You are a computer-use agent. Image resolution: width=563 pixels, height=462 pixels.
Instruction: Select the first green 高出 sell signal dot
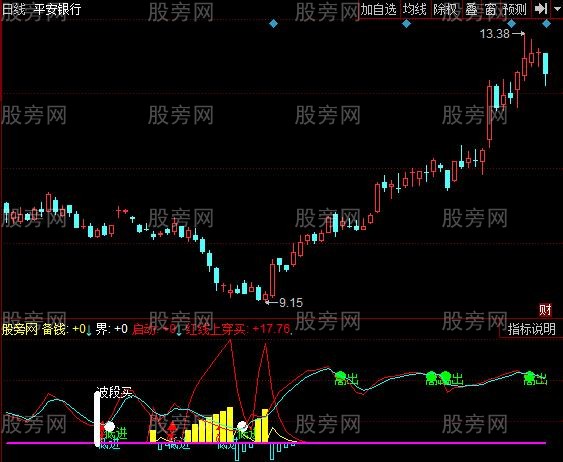click(340, 377)
